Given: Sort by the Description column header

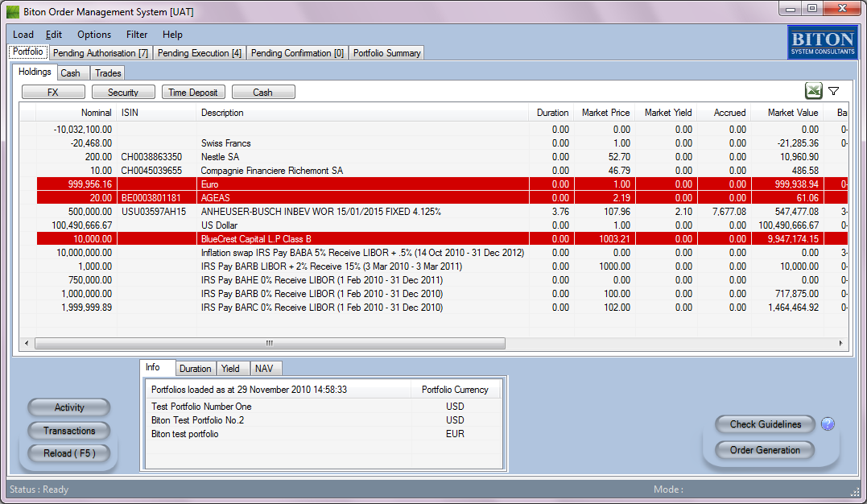Looking at the screenshot, I should (362, 113).
